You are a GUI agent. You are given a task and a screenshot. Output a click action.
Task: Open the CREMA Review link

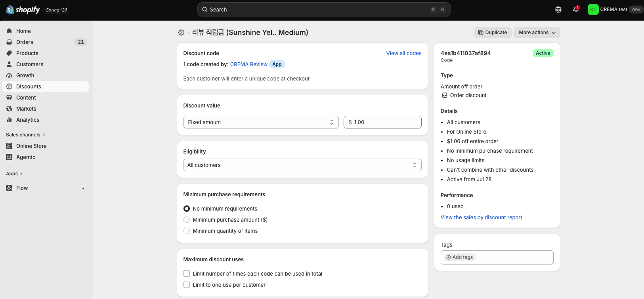click(x=248, y=64)
